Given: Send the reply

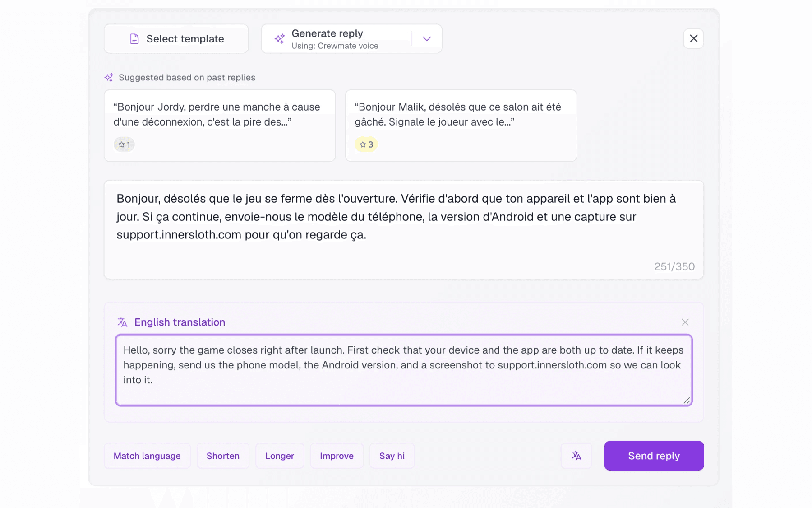Looking at the screenshot, I should 654,456.
